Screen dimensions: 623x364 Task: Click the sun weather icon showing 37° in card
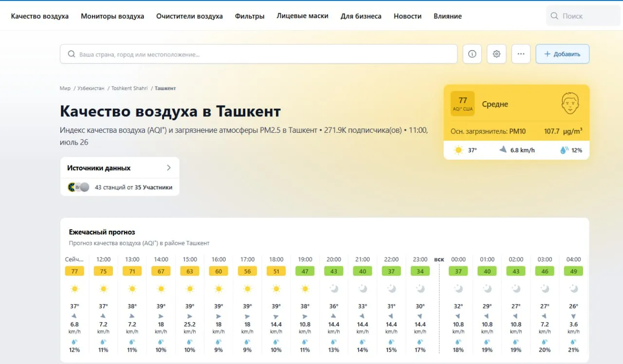click(458, 150)
